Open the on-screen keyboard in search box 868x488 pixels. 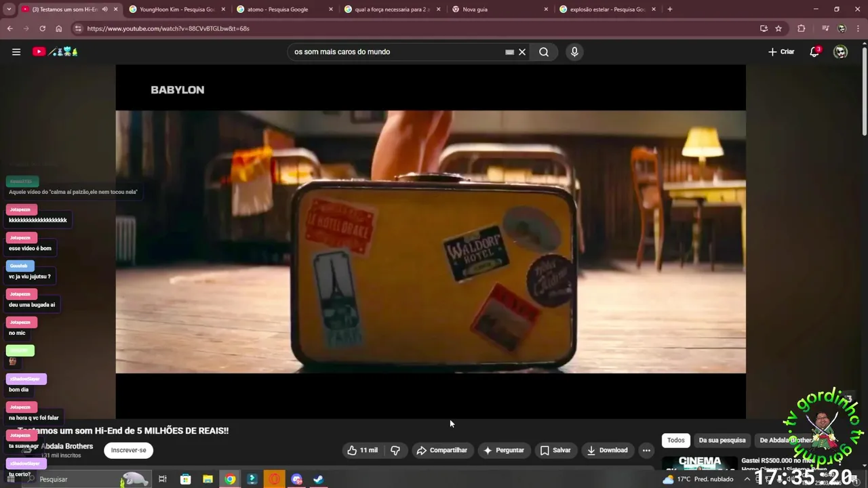509,52
